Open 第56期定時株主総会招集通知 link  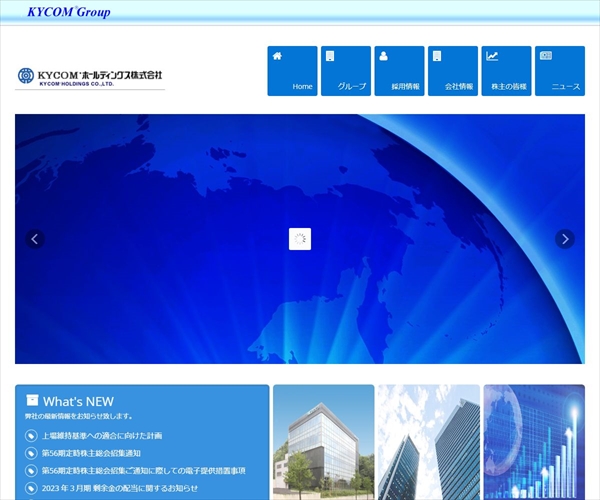[x=91, y=453]
